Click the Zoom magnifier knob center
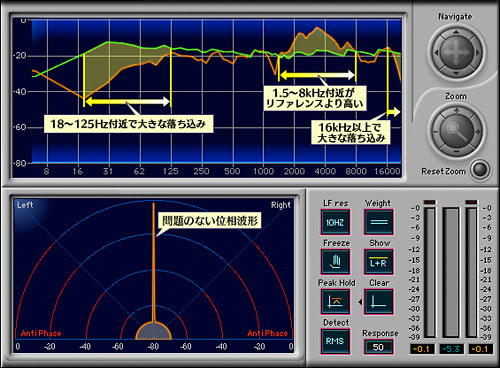The height and width of the screenshot is (368, 500). (x=456, y=131)
